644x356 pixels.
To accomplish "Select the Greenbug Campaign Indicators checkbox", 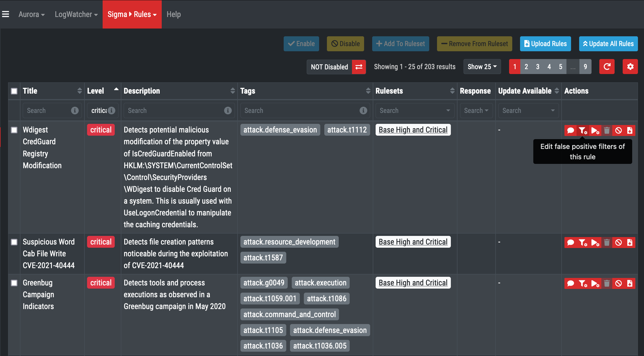I will click(x=14, y=283).
